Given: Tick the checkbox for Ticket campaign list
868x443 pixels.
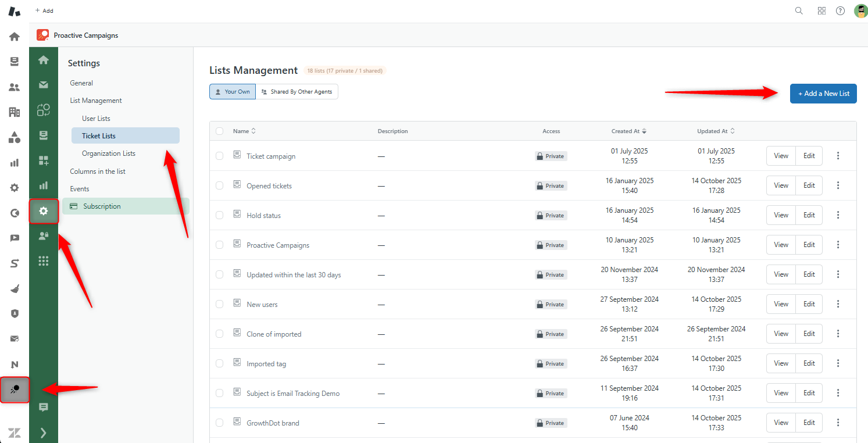Looking at the screenshot, I should 219,156.
